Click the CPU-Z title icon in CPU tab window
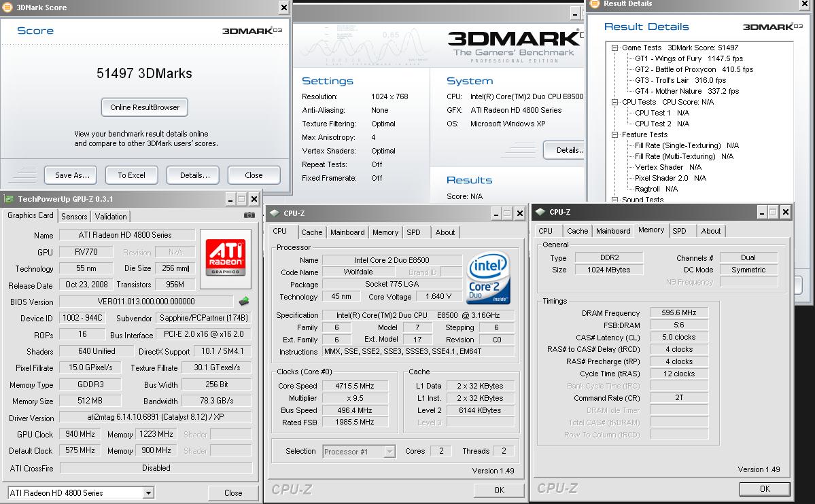Viewport: 815px width, 504px height. point(275,213)
